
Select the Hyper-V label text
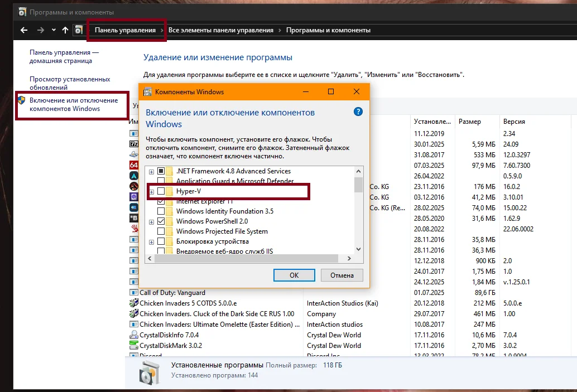click(x=189, y=191)
